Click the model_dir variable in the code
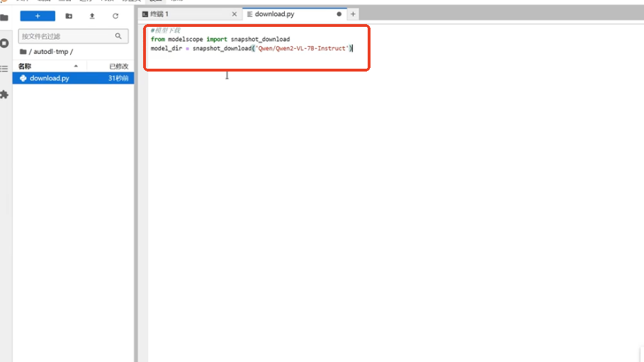This screenshot has width=644, height=362. (166, 48)
